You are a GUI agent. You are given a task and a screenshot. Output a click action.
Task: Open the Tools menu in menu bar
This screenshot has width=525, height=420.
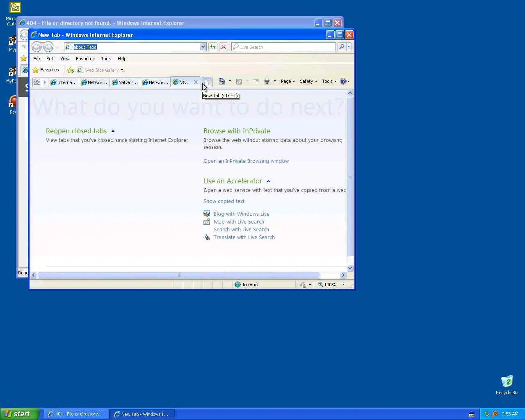106,59
